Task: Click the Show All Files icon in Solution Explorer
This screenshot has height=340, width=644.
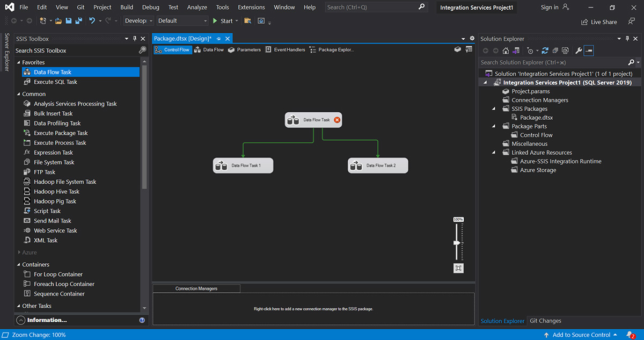Action: pyautogui.click(x=565, y=50)
